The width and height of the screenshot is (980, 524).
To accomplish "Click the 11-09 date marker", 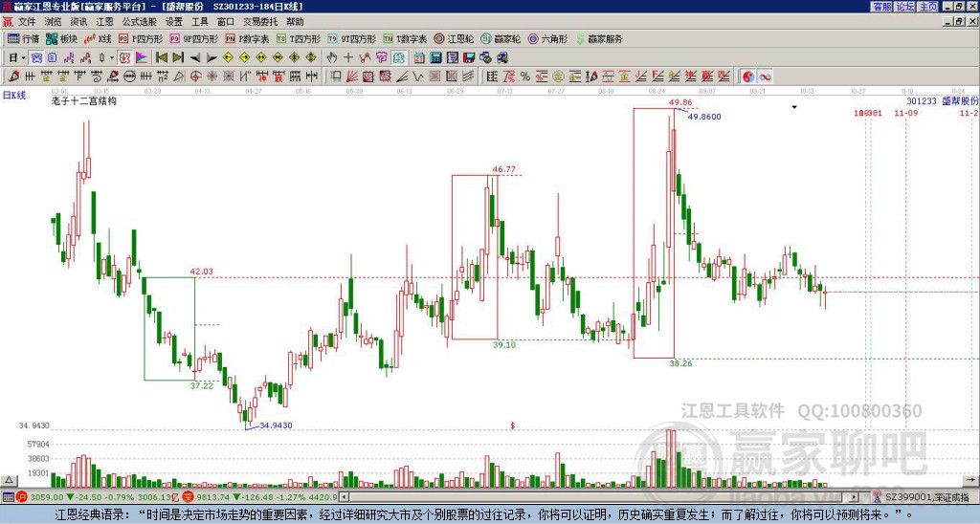I will [905, 113].
